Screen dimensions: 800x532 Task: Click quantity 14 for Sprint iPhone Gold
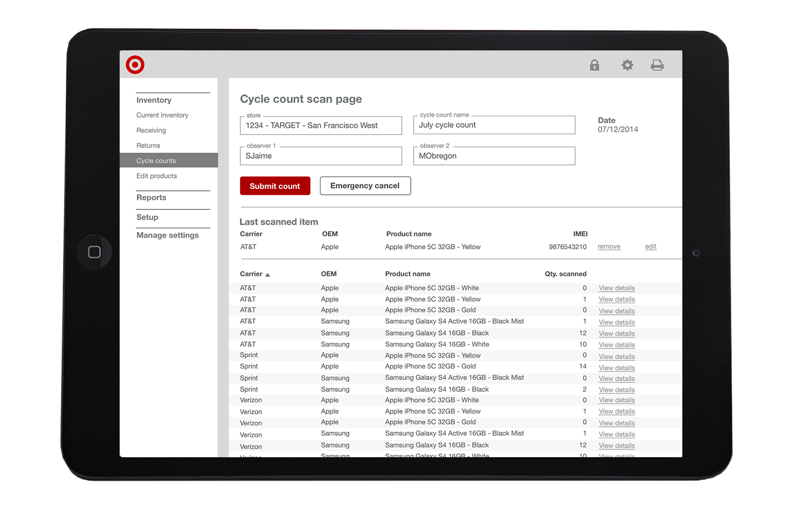point(583,366)
